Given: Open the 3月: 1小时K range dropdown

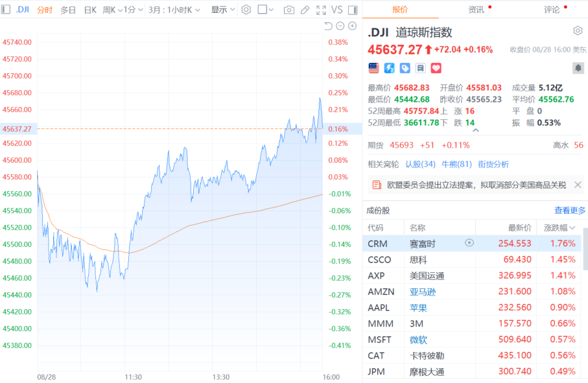Looking at the screenshot, I should pyautogui.click(x=174, y=10).
